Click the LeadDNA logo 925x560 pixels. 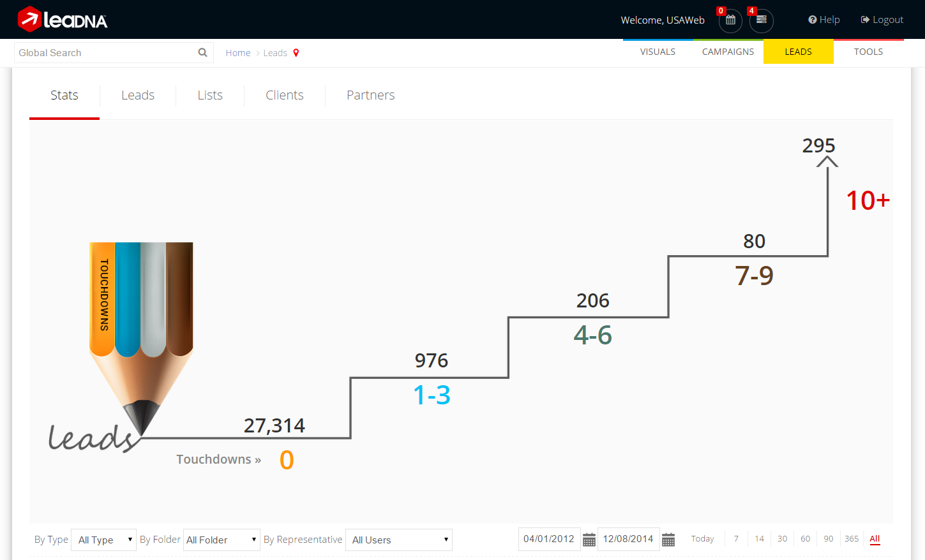(x=63, y=20)
